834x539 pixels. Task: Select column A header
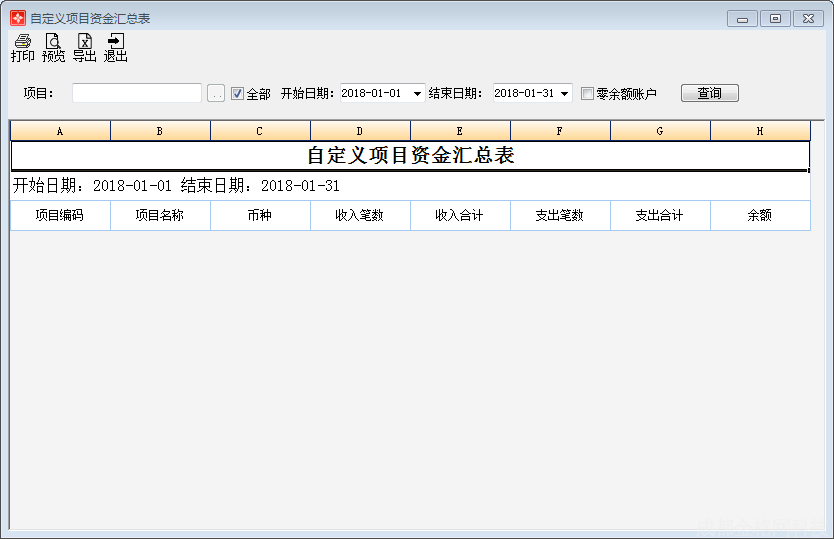(x=60, y=131)
